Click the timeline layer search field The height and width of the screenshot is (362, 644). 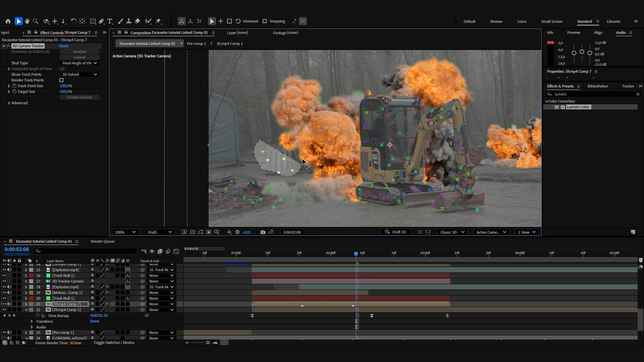click(x=86, y=251)
